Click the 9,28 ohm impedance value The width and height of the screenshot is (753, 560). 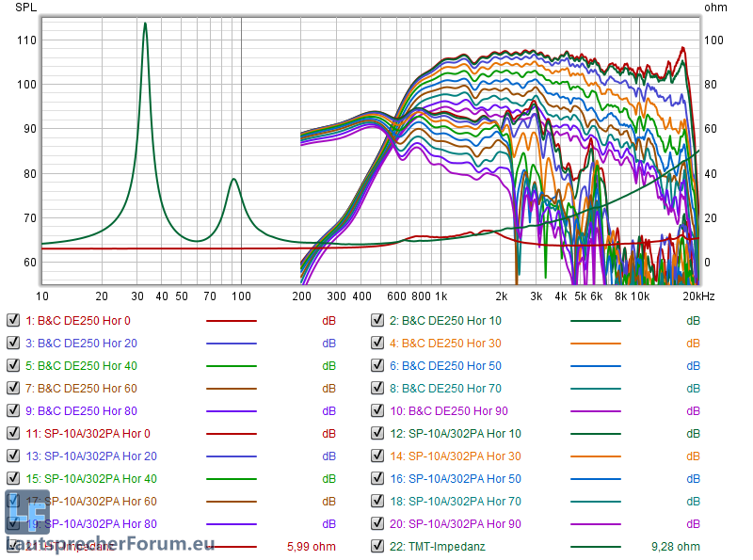[675, 547]
